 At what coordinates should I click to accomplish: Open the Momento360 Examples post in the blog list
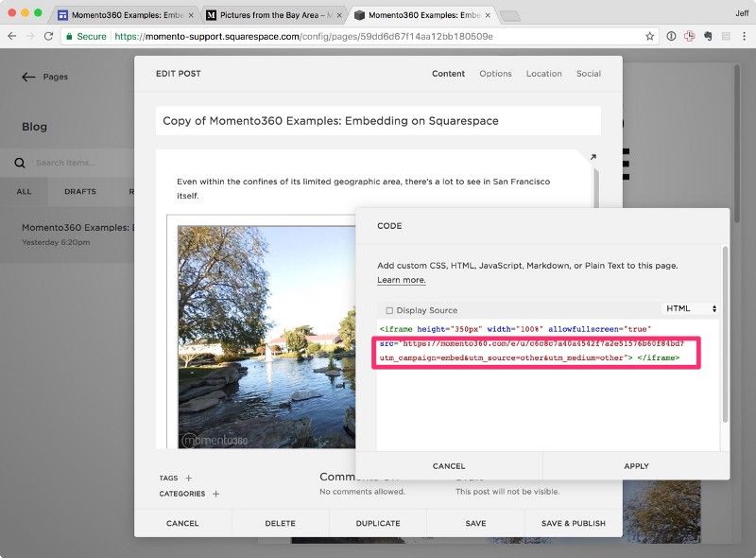click(x=67, y=235)
